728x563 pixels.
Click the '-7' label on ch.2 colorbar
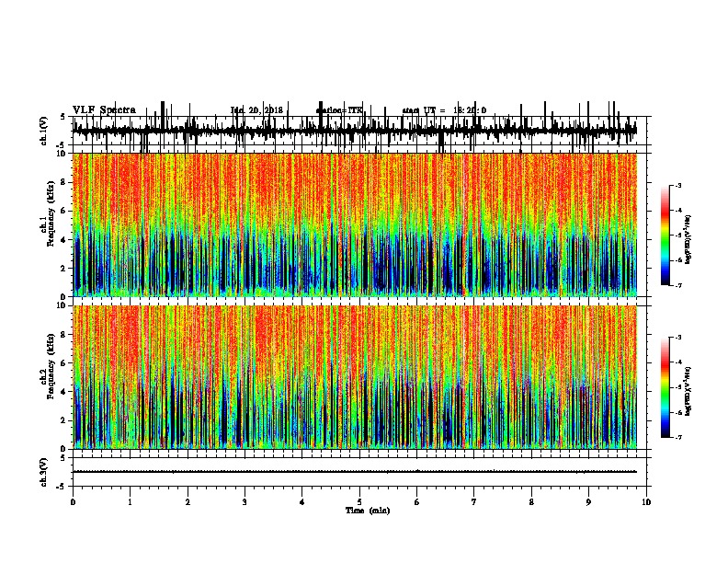click(x=677, y=438)
